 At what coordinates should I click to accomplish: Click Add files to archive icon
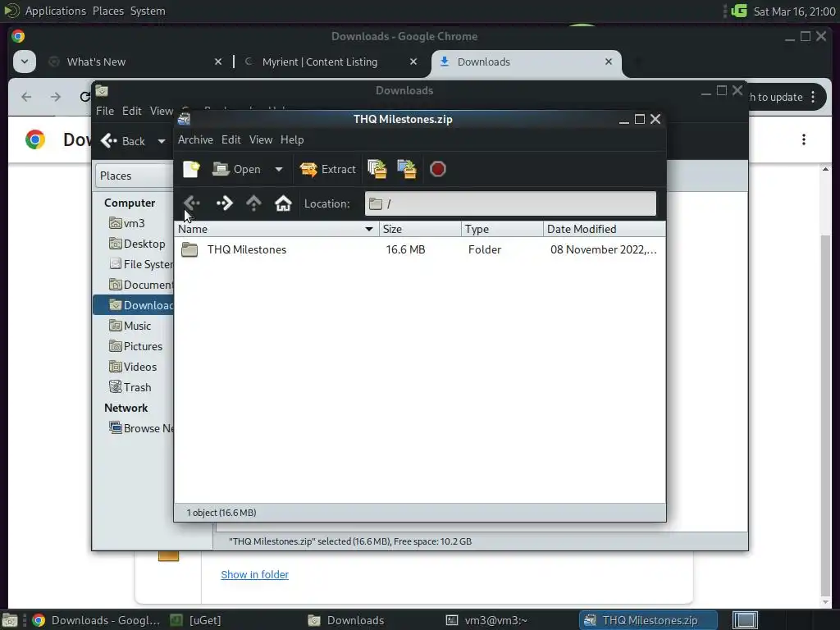pyautogui.click(x=377, y=169)
